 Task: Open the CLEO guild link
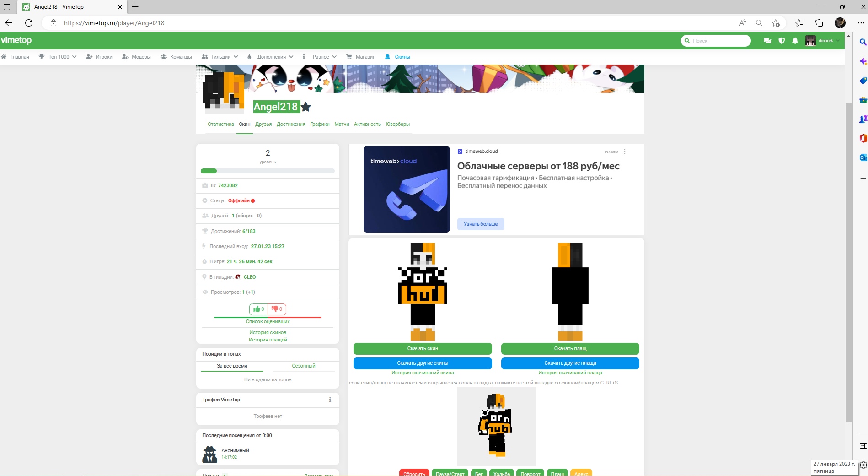coord(249,277)
